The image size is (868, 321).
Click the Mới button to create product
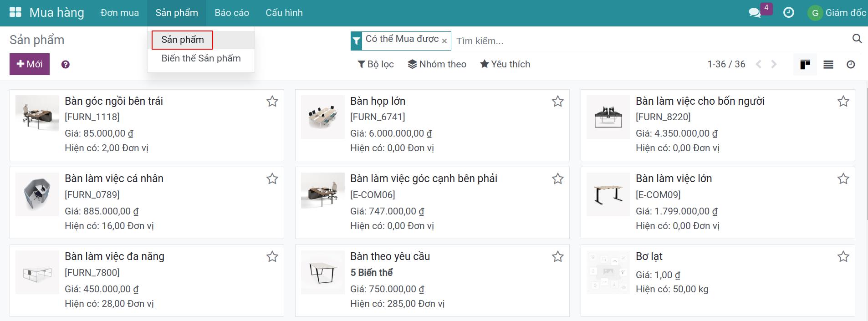30,64
